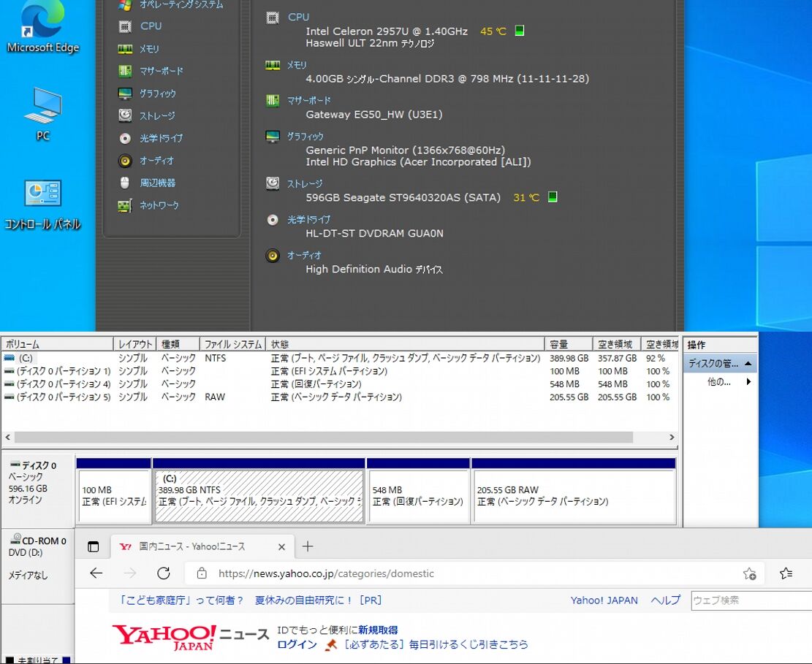812x664 pixels.
Task: Refresh the Edge page
Action: (x=164, y=573)
